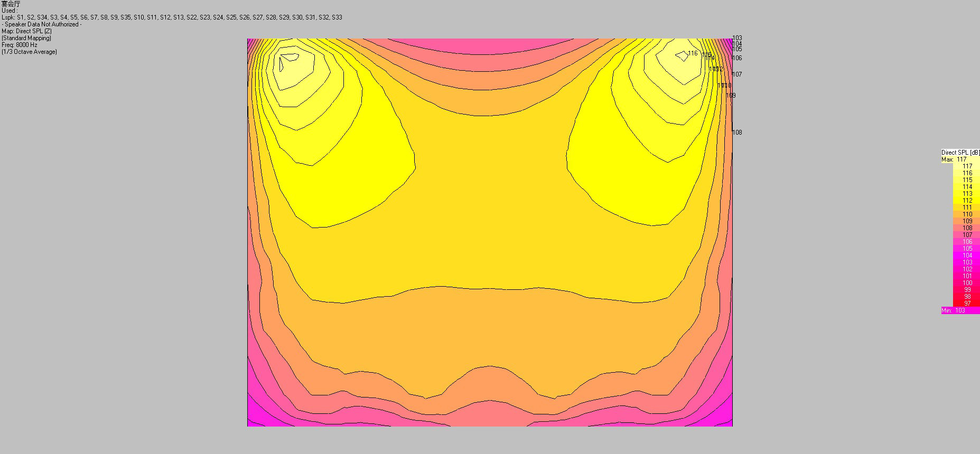Click the 'Max: 117' legend value
This screenshot has width=980, height=454.
[954, 159]
